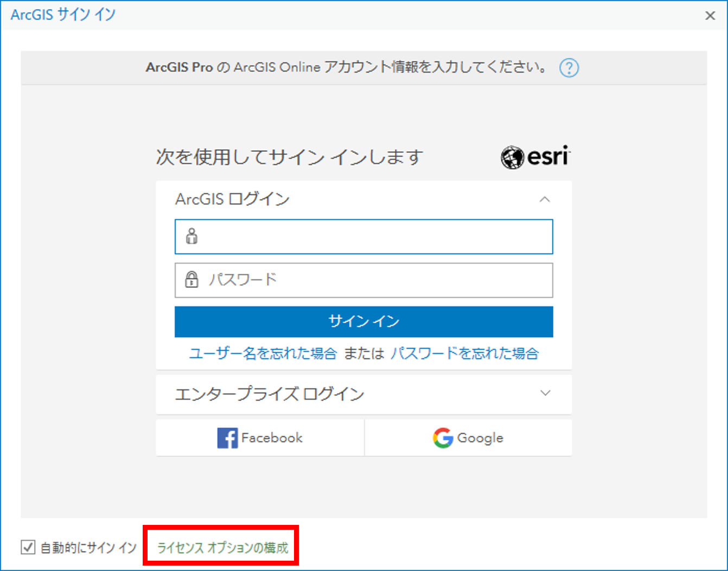728x571 pixels.
Task: Click the パスワード password field
Action: [x=363, y=280]
